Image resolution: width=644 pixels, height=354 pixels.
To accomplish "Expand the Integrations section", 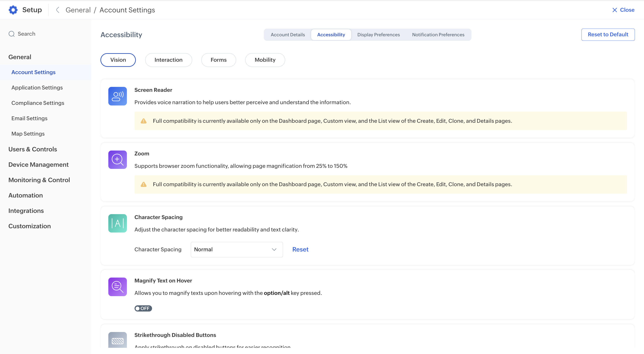I will [26, 211].
